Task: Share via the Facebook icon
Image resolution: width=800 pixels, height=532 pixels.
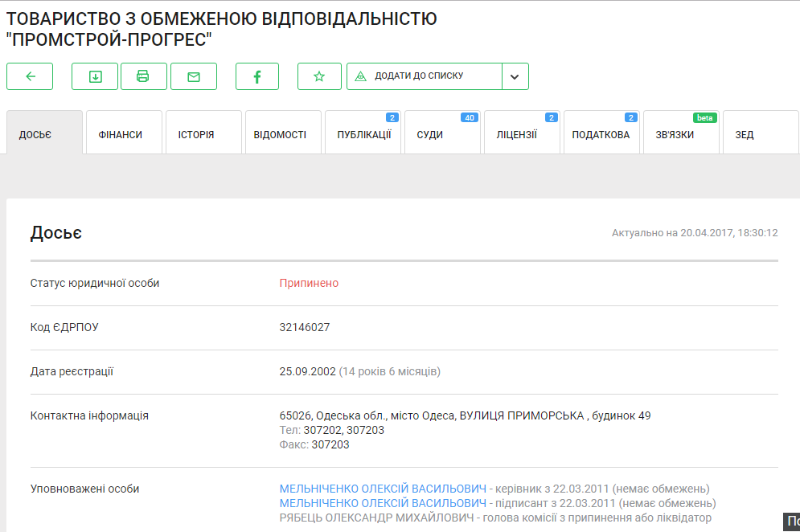Action: (257, 76)
